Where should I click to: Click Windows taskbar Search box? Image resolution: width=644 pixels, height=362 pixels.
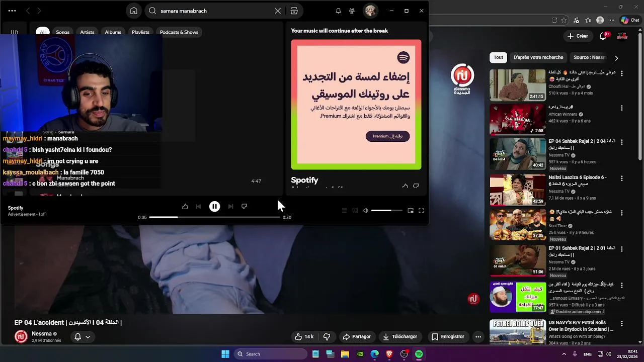point(271,354)
